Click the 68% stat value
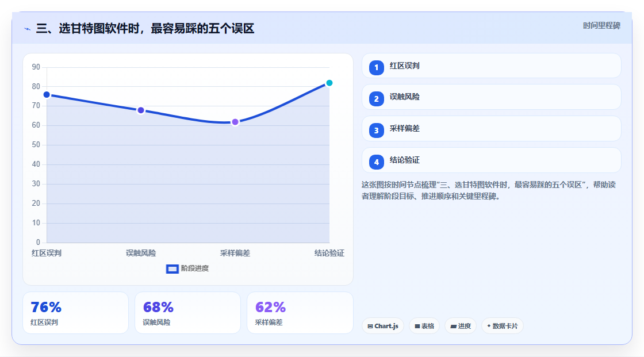Image resolution: width=644 pixels, height=357 pixels. pos(158,307)
